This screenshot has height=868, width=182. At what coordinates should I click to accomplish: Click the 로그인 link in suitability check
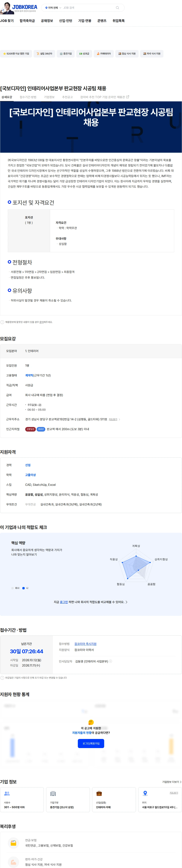click(64, 602)
